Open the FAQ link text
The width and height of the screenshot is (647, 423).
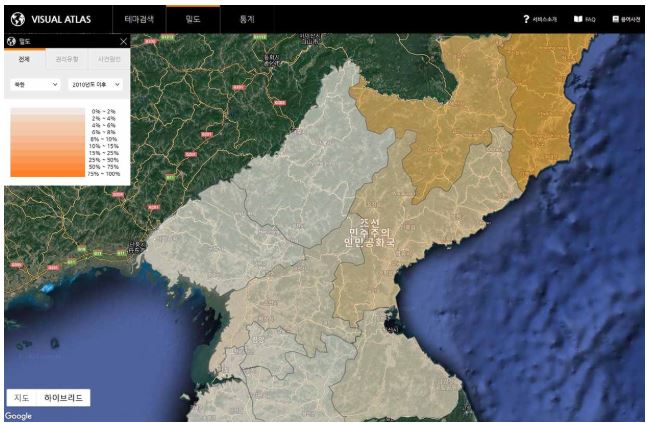(590, 19)
